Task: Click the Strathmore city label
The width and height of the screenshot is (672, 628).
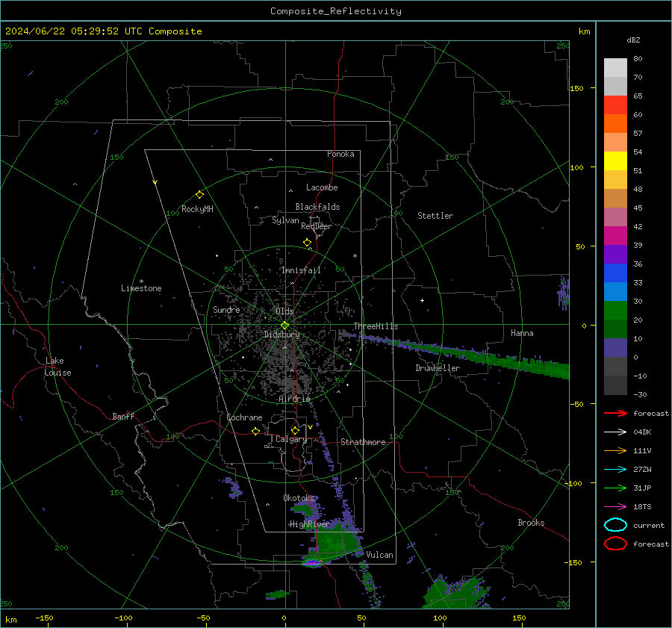Action: coord(363,442)
